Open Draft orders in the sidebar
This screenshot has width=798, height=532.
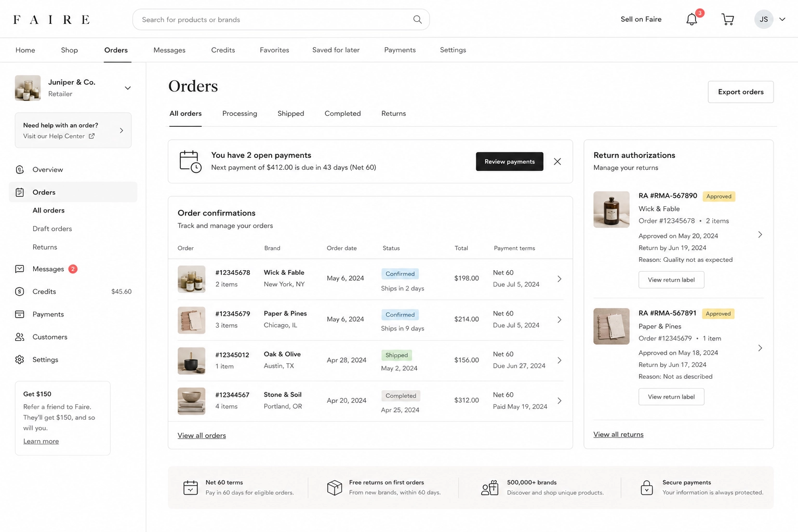point(52,229)
